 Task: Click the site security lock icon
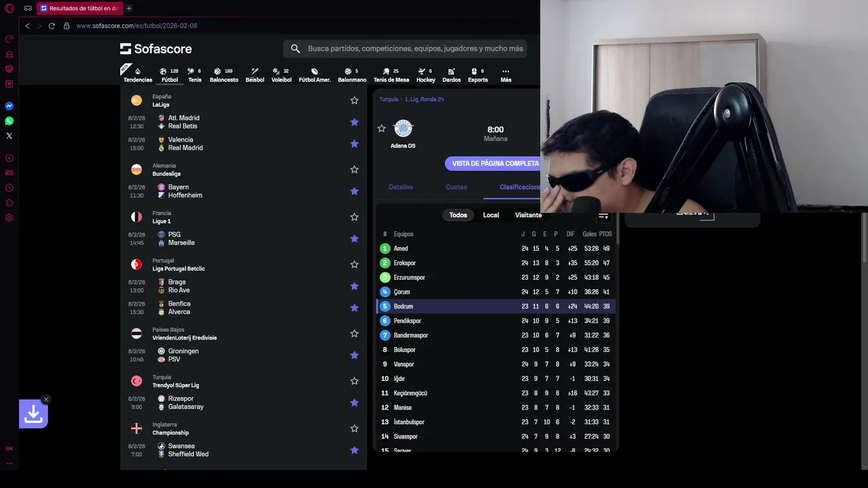tap(66, 26)
